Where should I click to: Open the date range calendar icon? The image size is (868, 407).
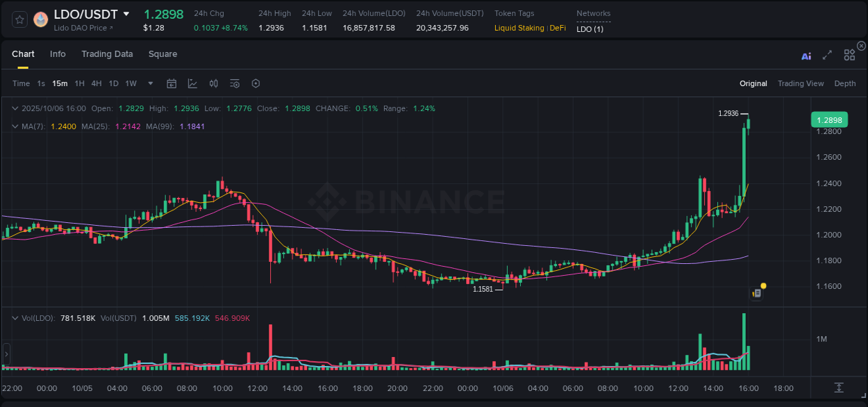click(172, 83)
